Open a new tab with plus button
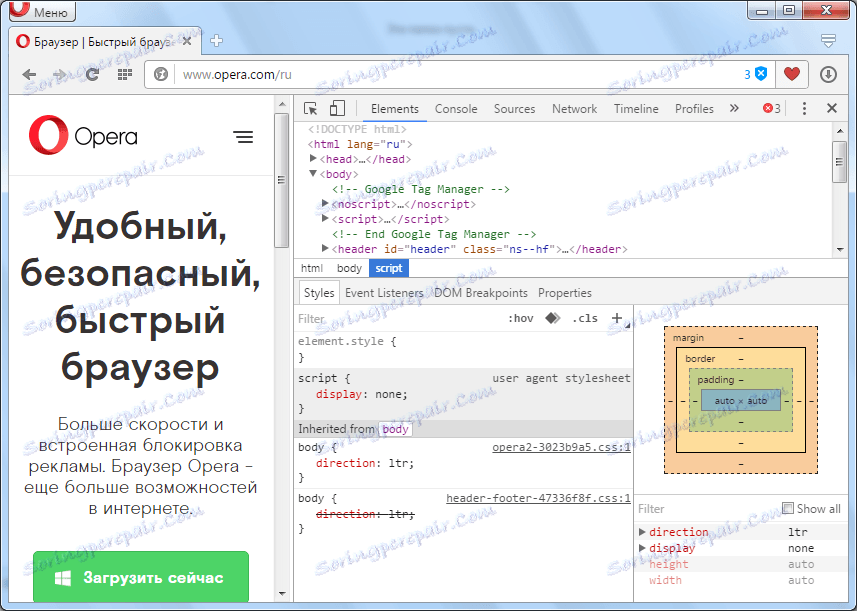 coord(216,41)
